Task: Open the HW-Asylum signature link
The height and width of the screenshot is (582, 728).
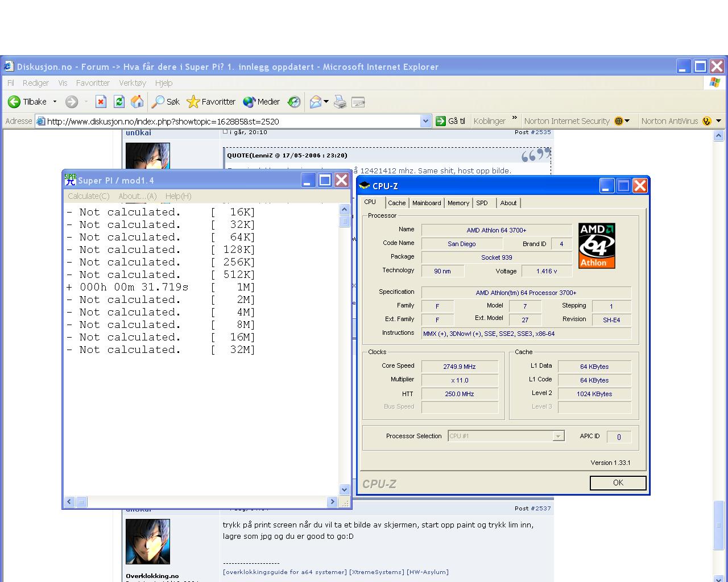Action: click(428, 572)
